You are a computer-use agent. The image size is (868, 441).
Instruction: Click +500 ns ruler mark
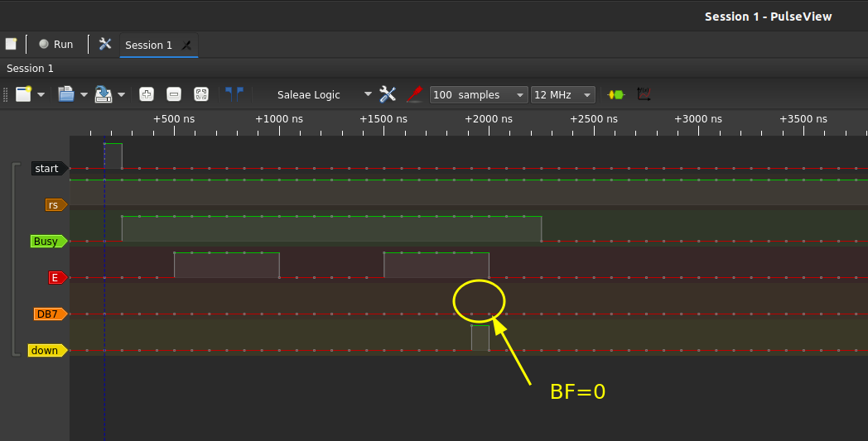click(x=174, y=119)
